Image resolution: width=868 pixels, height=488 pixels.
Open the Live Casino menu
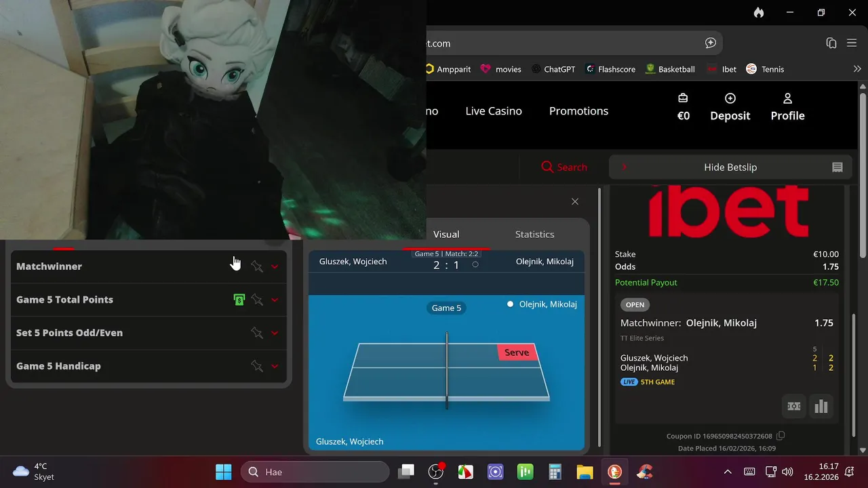494,111
